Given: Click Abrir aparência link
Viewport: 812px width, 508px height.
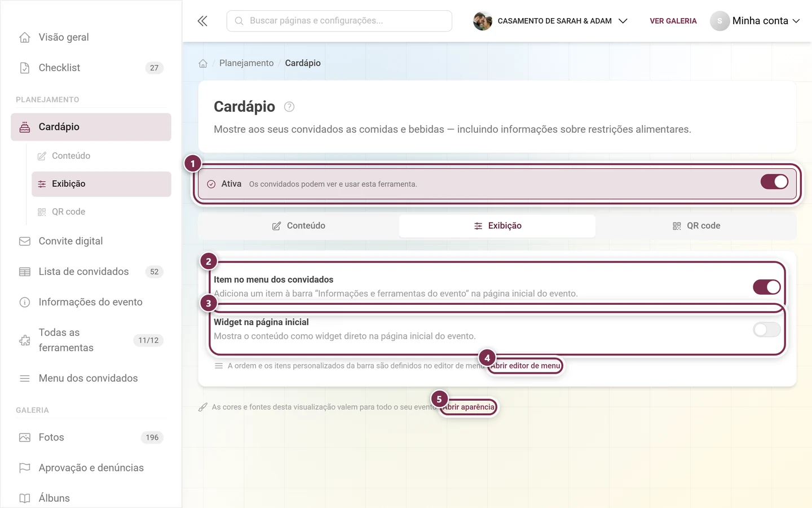Looking at the screenshot, I should pos(469,407).
